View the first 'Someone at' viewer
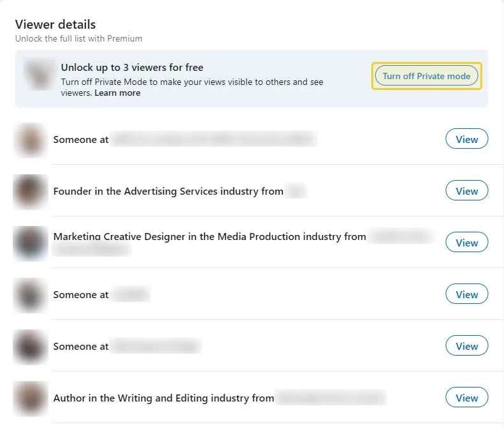The height and width of the screenshot is (429, 504). 467,139
